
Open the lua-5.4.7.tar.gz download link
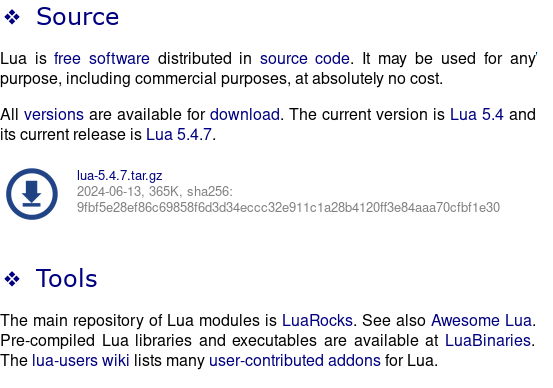coord(120,175)
